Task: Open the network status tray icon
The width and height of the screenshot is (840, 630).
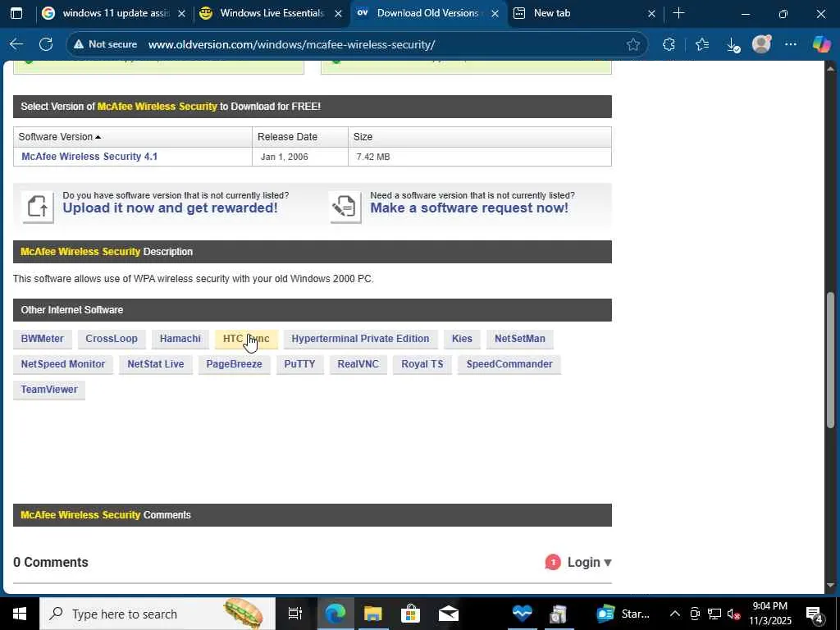Action: click(714, 614)
